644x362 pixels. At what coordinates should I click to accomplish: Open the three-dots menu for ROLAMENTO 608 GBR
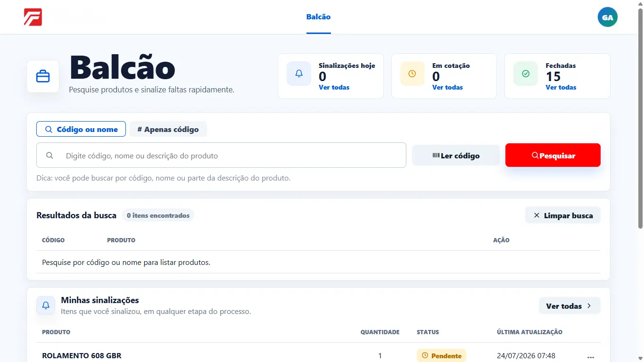click(591, 356)
